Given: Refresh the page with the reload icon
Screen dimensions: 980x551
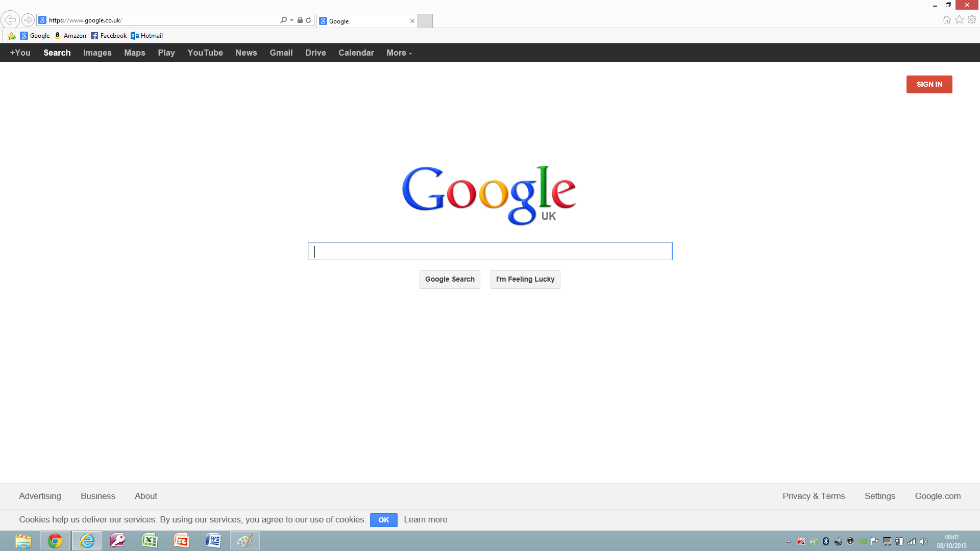Looking at the screenshot, I should (x=308, y=20).
